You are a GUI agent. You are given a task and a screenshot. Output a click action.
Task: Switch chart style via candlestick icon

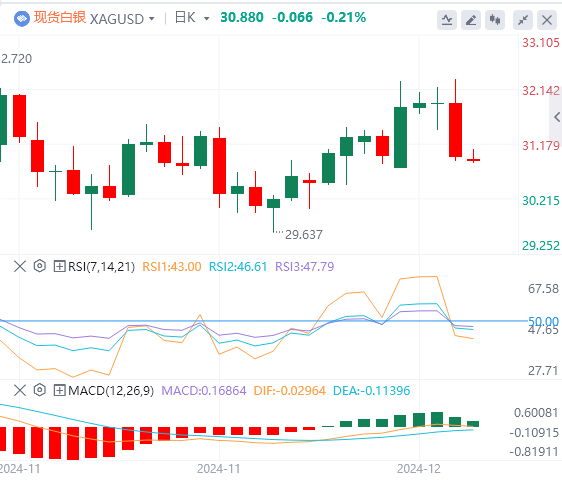coord(495,20)
